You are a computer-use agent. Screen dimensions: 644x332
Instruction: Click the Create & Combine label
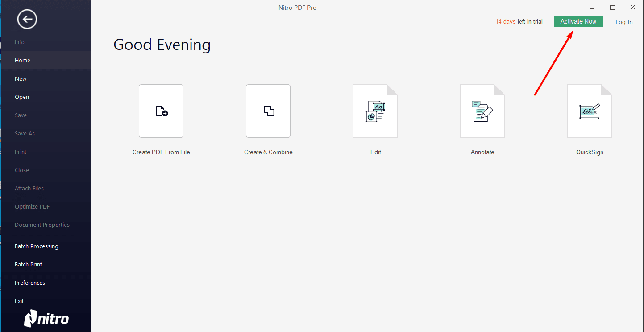tap(268, 152)
